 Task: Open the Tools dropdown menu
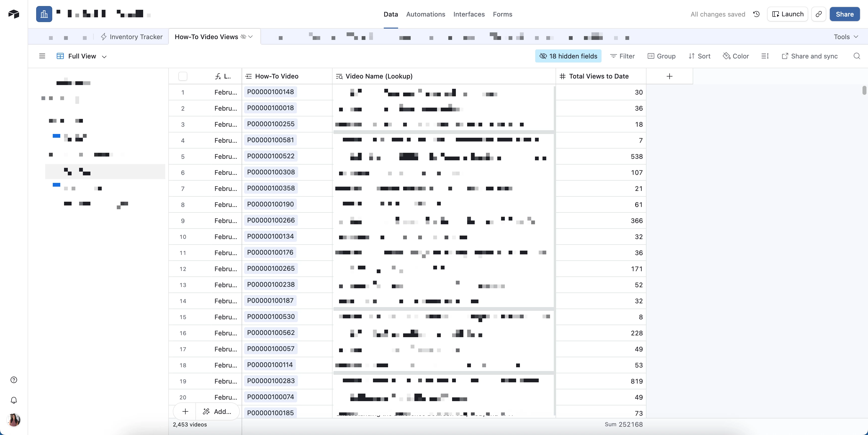click(846, 37)
